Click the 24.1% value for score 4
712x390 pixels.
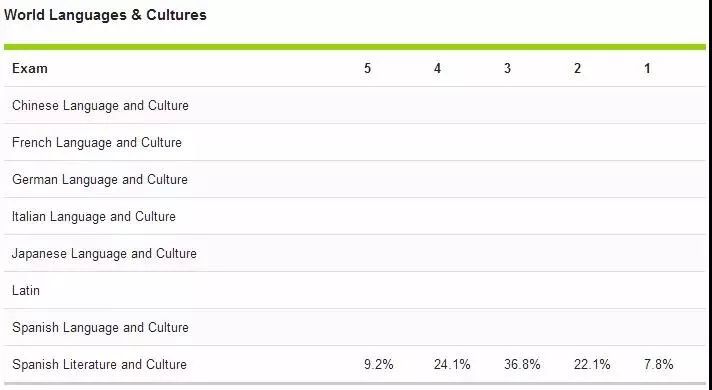tap(452, 365)
